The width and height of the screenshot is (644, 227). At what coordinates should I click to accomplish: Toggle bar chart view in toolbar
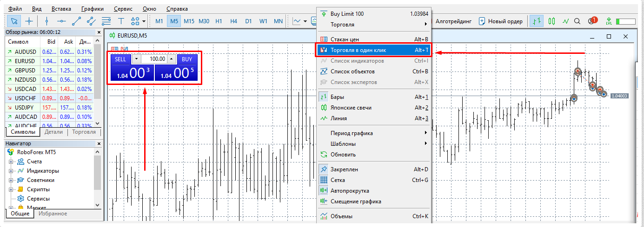tap(537, 21)
